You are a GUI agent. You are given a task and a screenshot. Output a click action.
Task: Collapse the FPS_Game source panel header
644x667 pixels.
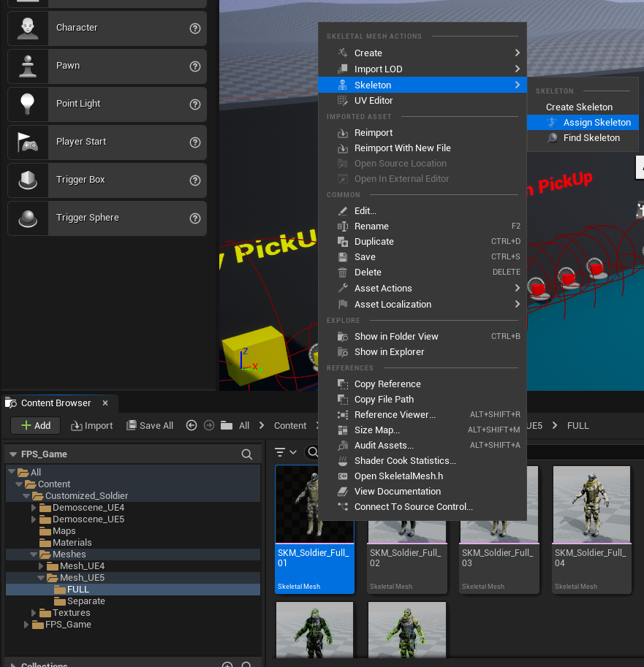pos(13,454)
